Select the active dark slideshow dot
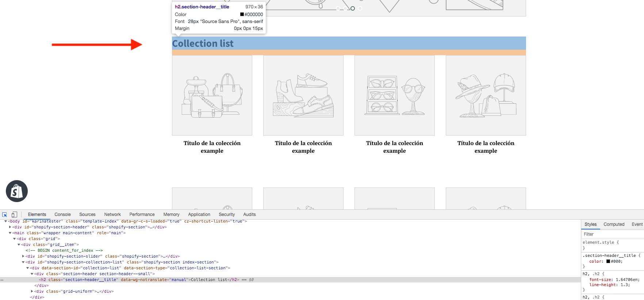The image size is (644, 300). pyautogui.click(x=353, y=8)
